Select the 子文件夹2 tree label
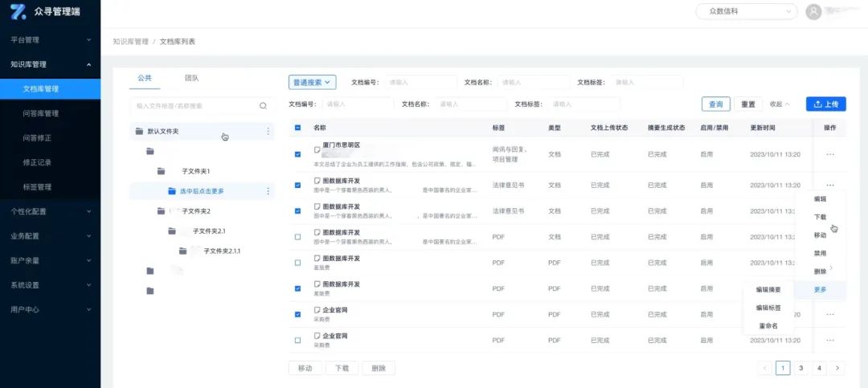 point(196,211)
